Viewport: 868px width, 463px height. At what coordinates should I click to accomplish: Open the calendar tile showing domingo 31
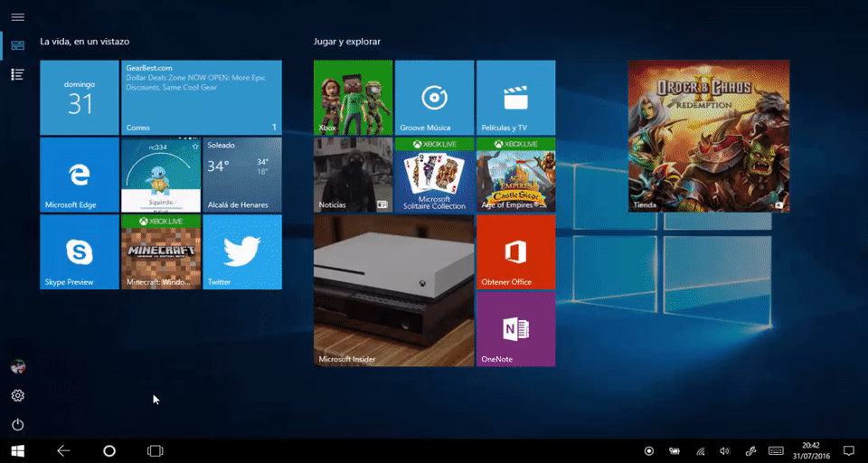(79, 98)
